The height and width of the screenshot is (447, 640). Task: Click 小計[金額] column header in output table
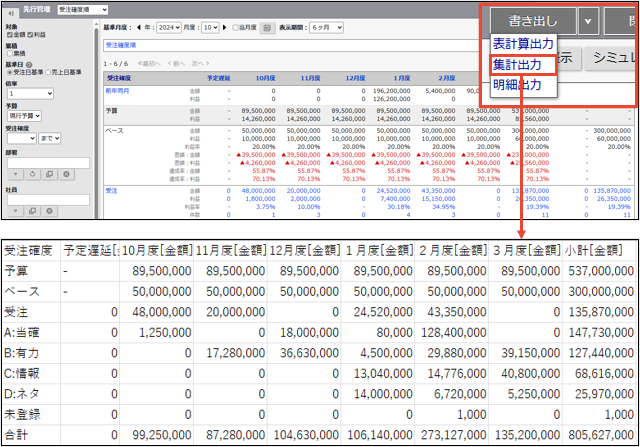coord(593,250)
